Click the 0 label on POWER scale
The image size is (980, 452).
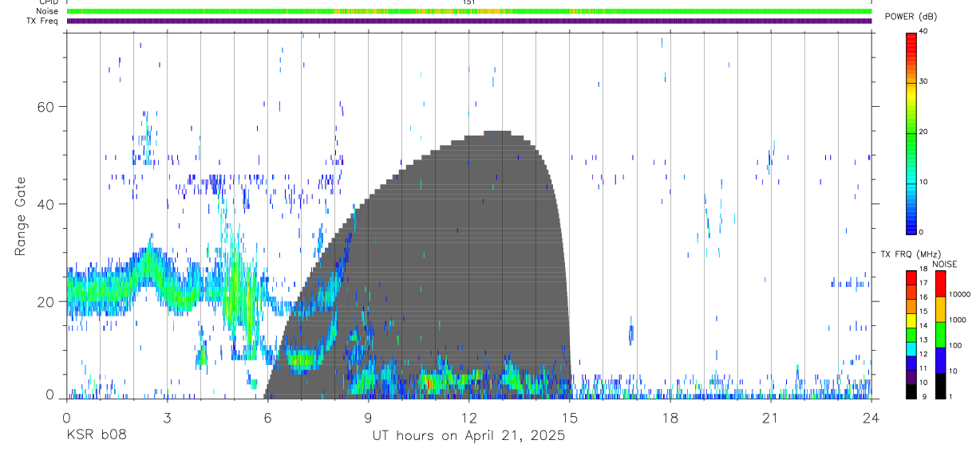[922, 232]
